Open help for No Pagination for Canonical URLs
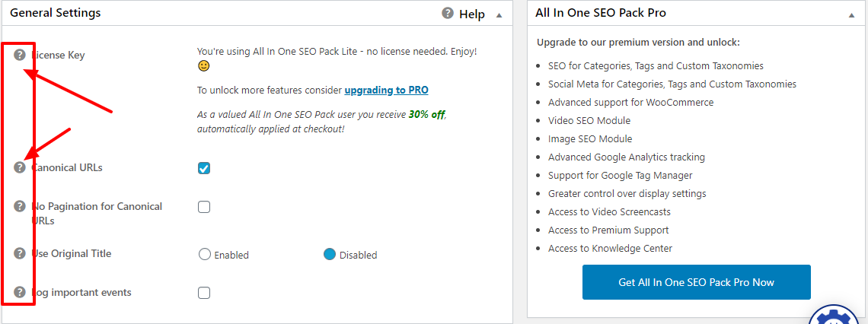The height and width of the screenshot is (324, 868). [x=20, y=206]
